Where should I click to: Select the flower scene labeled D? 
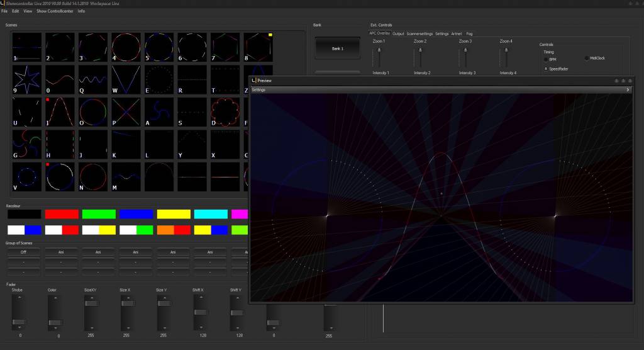point(225,112)
